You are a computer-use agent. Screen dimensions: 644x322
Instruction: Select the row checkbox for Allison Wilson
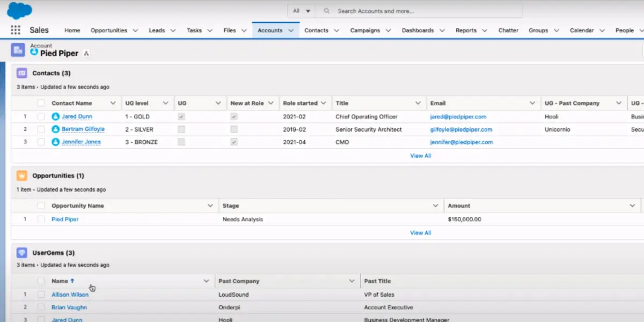41,295
